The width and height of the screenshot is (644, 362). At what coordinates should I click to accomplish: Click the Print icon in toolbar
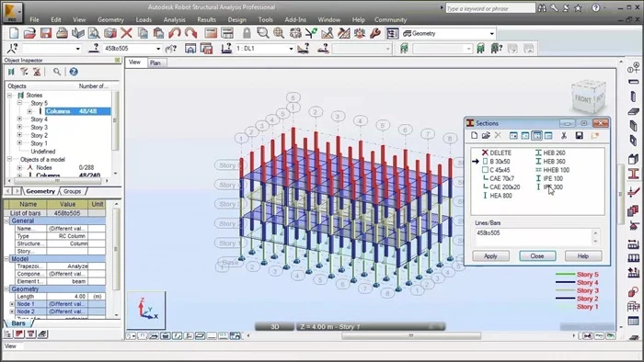[62, 33]
